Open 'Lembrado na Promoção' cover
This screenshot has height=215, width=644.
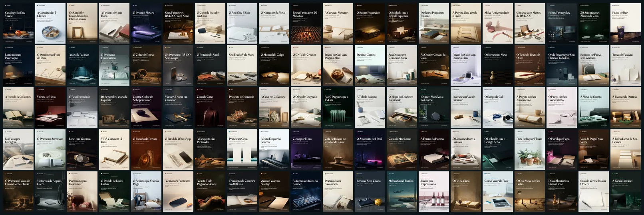tap(18, 66)
